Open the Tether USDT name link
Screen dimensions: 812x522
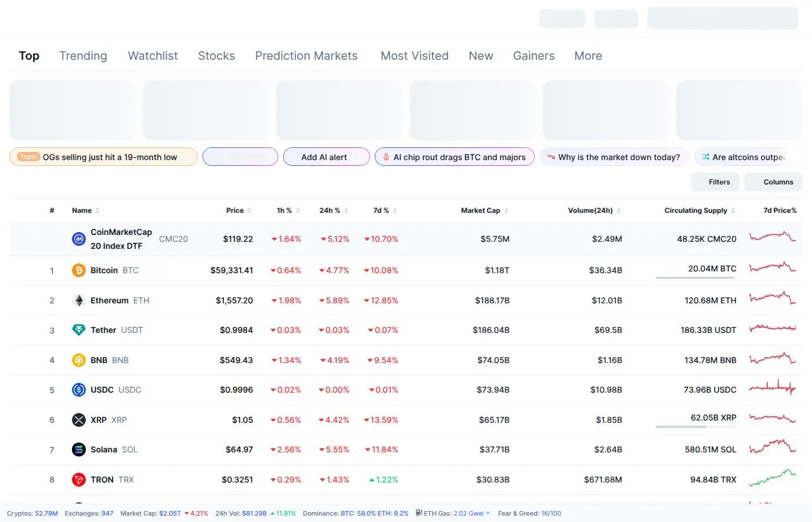tap(117, 330)
